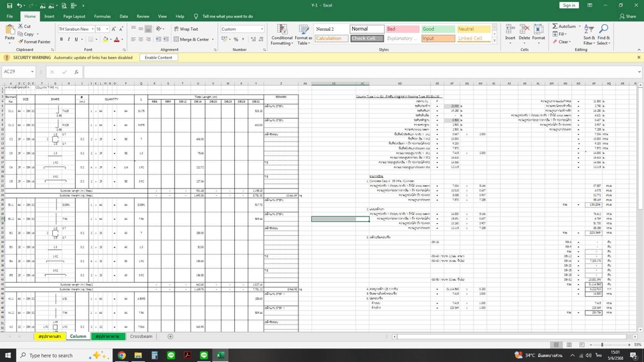
Task: Add a new sheet with plus icon
Action: (x=170, y=337)
